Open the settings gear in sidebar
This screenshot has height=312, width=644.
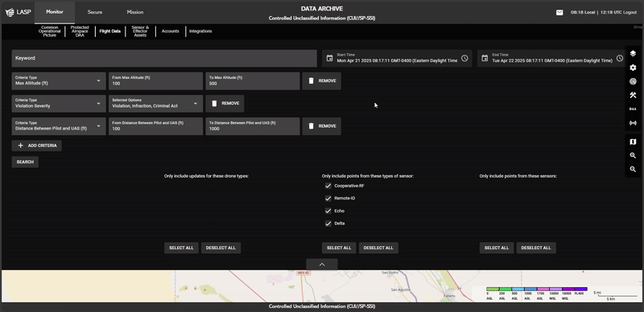point(633,68)
